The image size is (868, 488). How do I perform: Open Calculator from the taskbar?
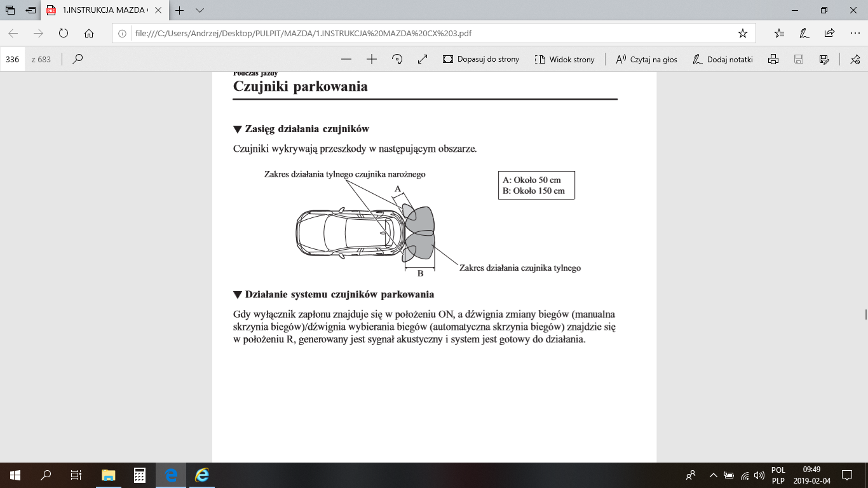(x=140, y=475)
